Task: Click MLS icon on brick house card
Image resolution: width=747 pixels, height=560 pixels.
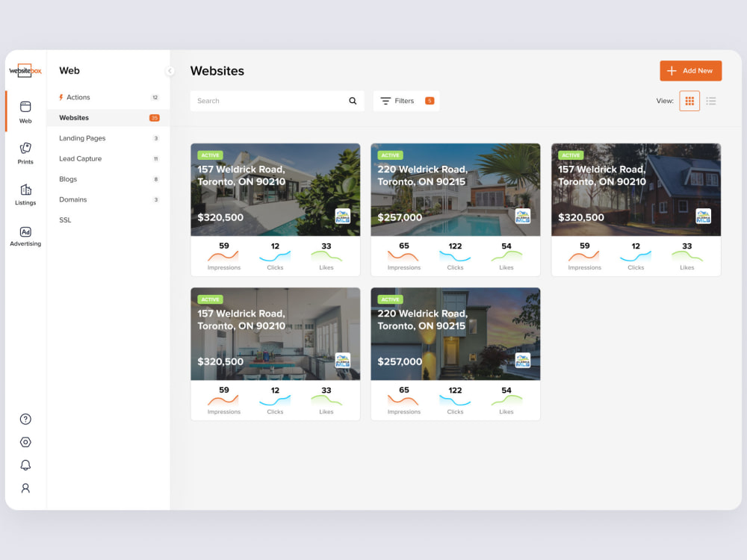Action: tap(703, 217)
